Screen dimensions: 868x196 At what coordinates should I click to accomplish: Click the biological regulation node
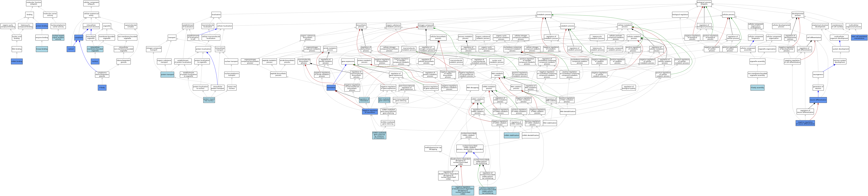click(680, 15)
